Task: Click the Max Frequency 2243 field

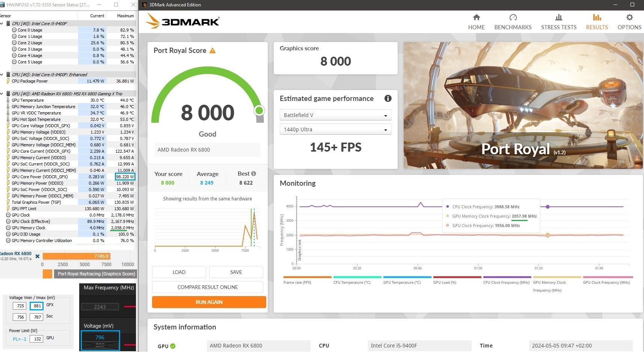Action: click(100, 307)
